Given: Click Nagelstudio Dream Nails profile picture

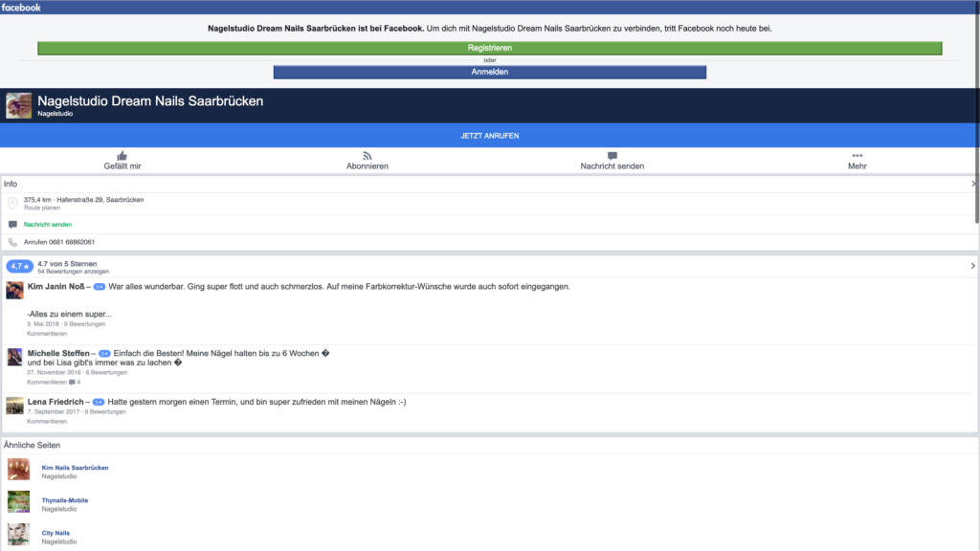Looking at the screenshot, I should pyautogui.click(x=18, y=105).
